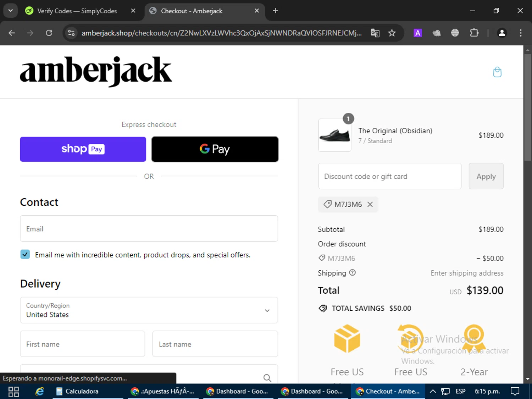Focus the Last name field
The width and height of the screenshot is (532, 399).
[215, 344]
